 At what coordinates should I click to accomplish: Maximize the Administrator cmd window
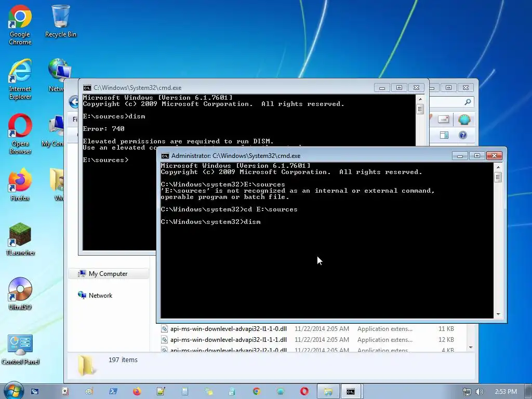pyautogui.click(x=477, y=156)
